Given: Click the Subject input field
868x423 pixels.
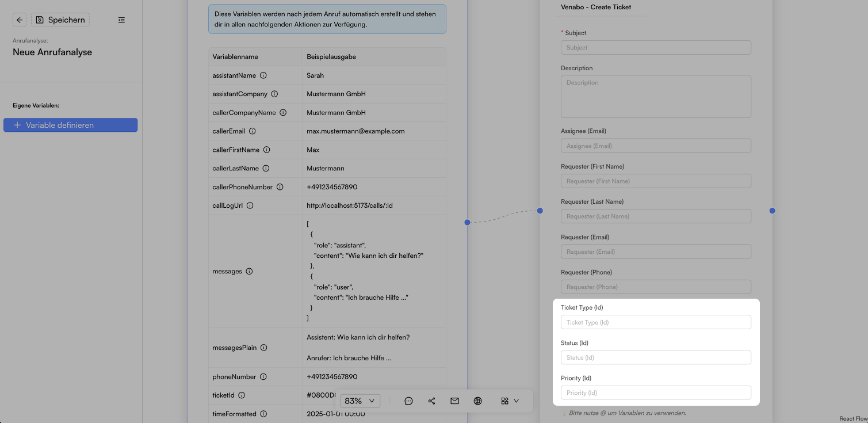Looking at the screenshot, I should click(x=656, y=47).
